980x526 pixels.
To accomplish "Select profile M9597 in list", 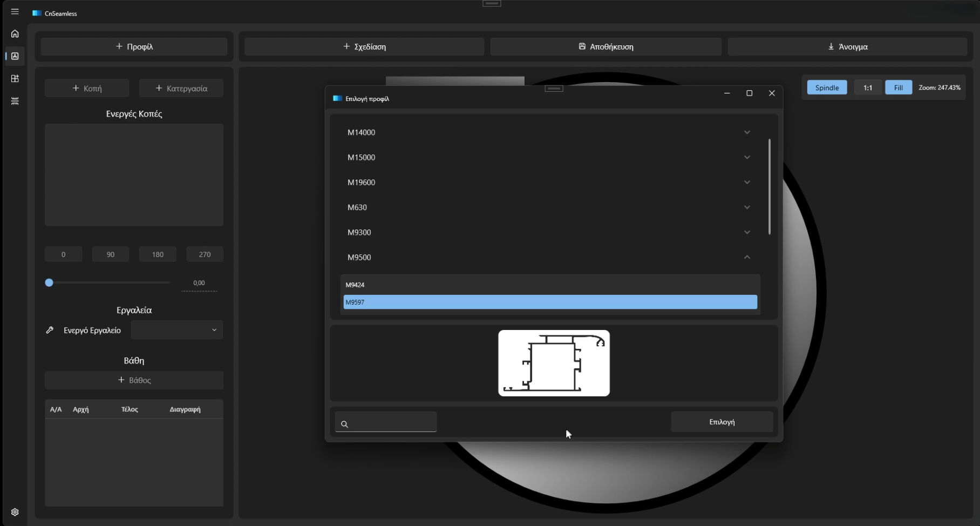I will pyautogui.click(x=550, y=302).
